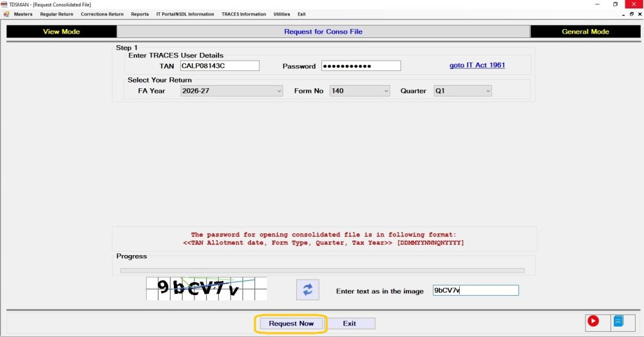Focus the TAN input field
Image resolution: width=644 pixels, height=337 pixels.
[220, 66]
